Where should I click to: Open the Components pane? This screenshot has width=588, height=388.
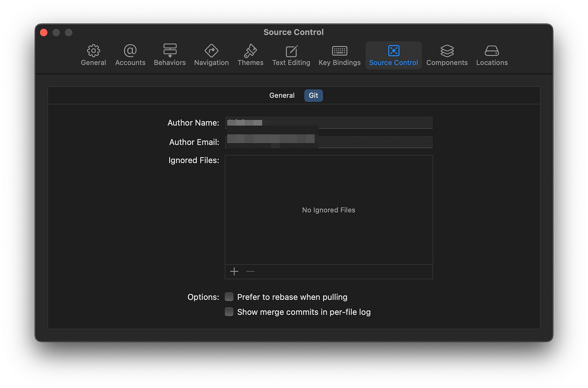point(447,55)
